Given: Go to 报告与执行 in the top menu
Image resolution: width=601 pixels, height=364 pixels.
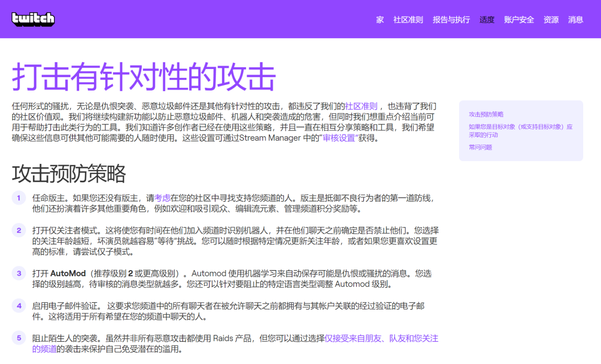Looking at the screenshot, I should point(451,20).
